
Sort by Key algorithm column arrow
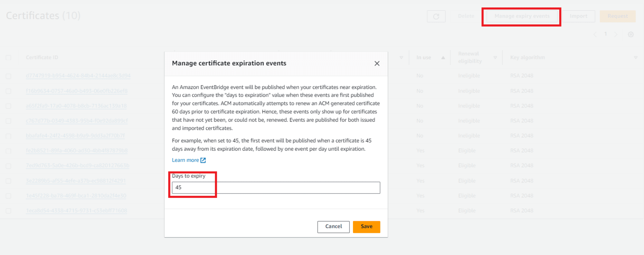pos(636,58)
